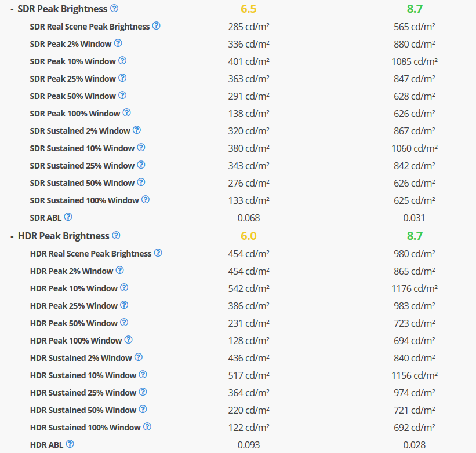
Task: Click help icon for SDR Real Scene Peak Brightness
Action: point(157,25)
